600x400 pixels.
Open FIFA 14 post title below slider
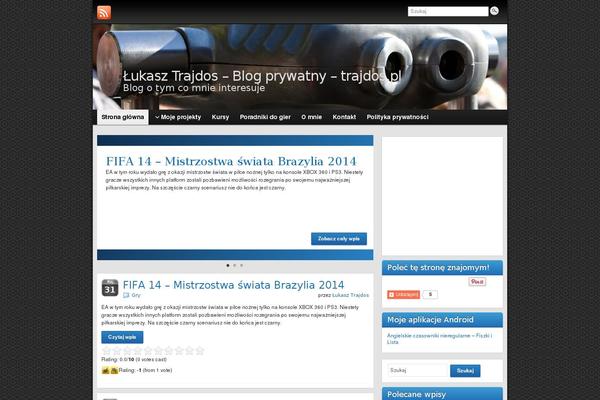point(233,285)
